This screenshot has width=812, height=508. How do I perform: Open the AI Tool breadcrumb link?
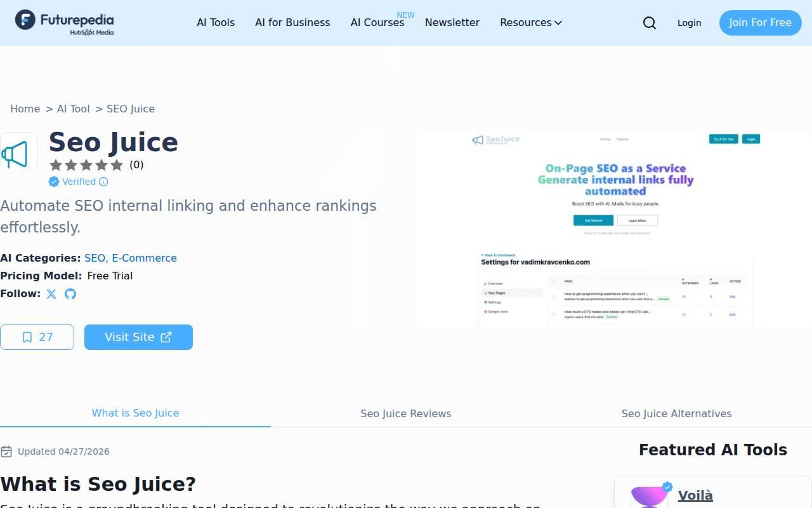(x=73, y=109)
